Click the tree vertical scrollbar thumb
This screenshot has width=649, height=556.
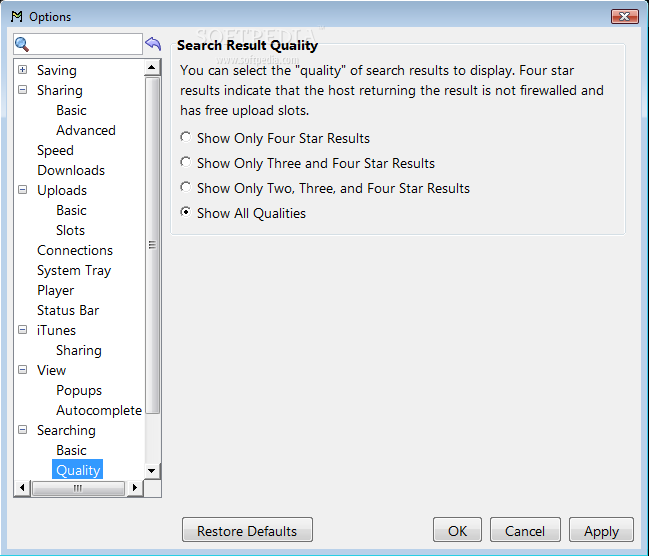[152, 246]
